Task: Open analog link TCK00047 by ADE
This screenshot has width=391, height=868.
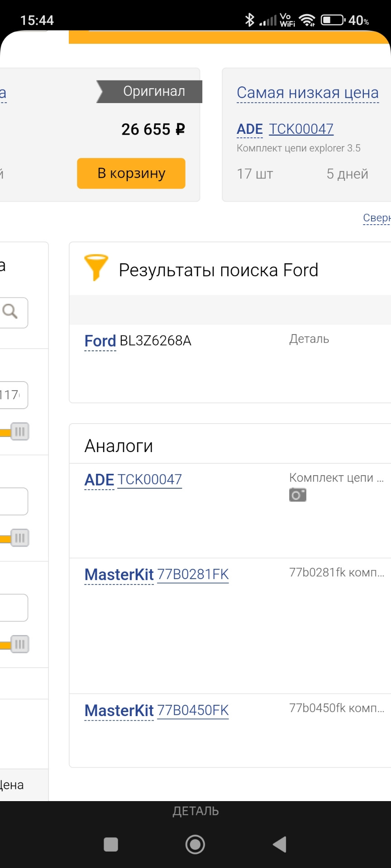Action: coord(150,479)
